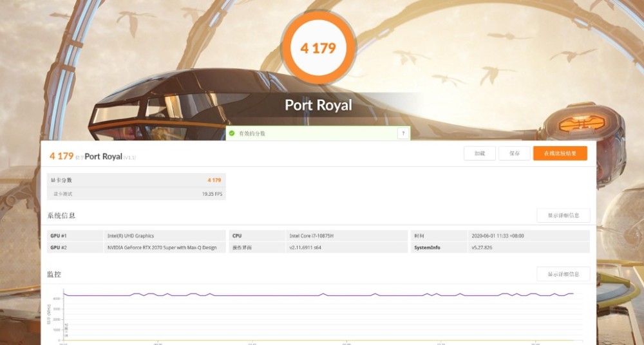
Task: Open 在线比较结果 online comparison
Action: pyautogui.click(x=560, y=154)
